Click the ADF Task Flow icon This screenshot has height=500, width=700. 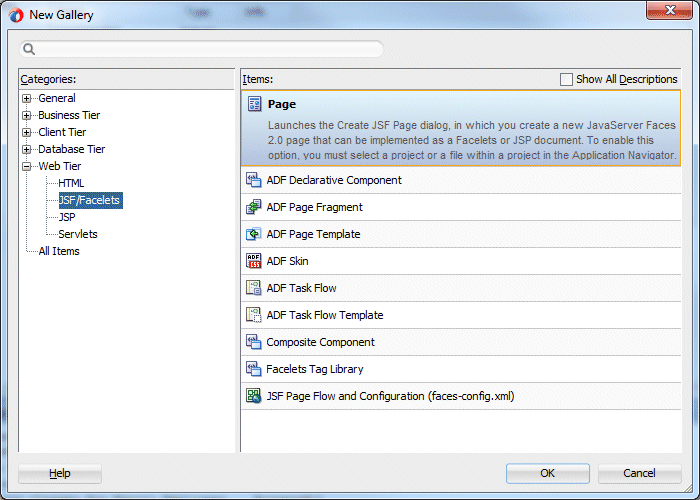point(254,288)
